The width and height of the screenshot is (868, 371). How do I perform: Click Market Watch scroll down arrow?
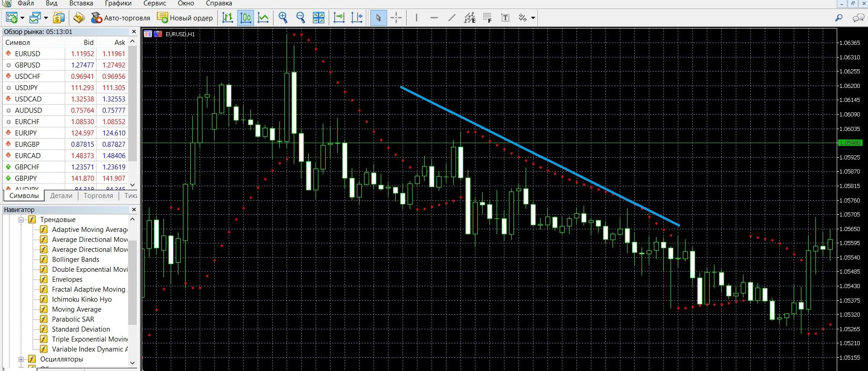point(133,185)
